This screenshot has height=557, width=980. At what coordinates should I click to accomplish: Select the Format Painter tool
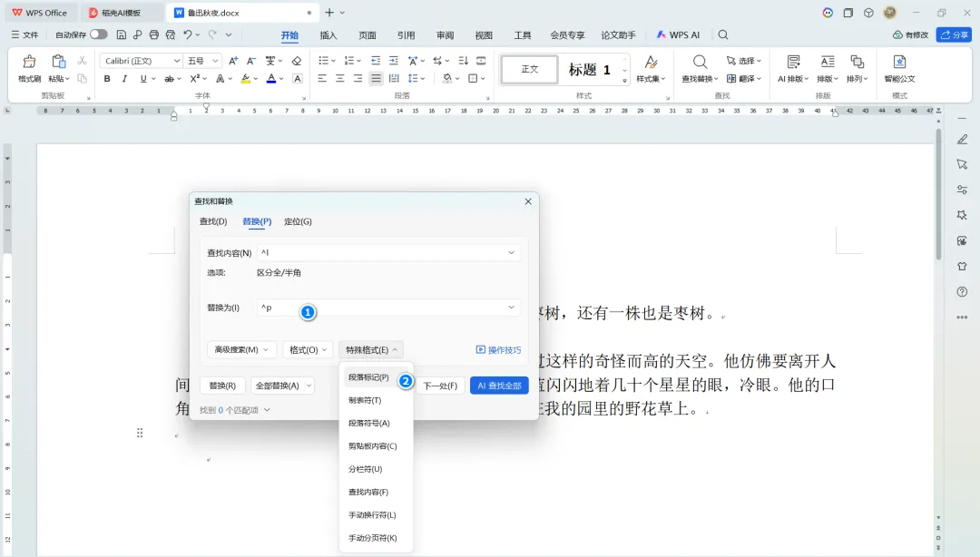coord(29,68)
